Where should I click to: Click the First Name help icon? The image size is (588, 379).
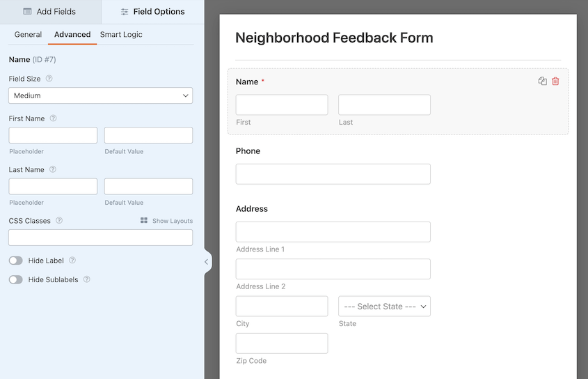point(53,118)
